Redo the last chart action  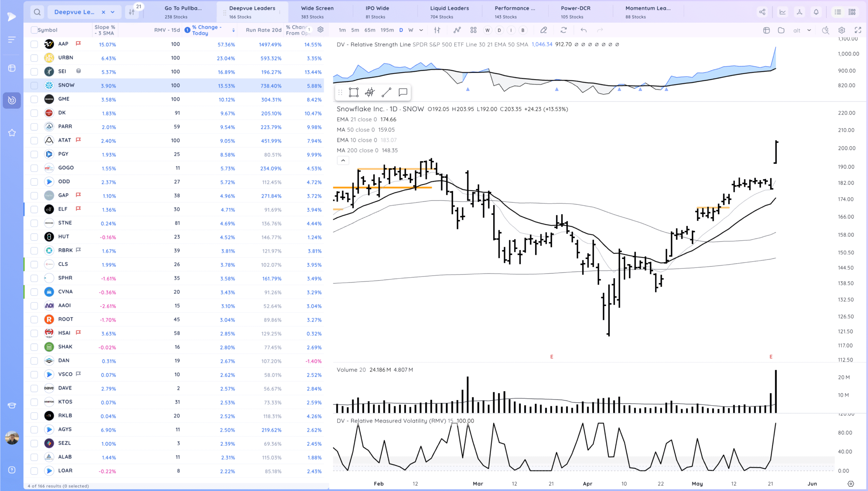(600, 30)
